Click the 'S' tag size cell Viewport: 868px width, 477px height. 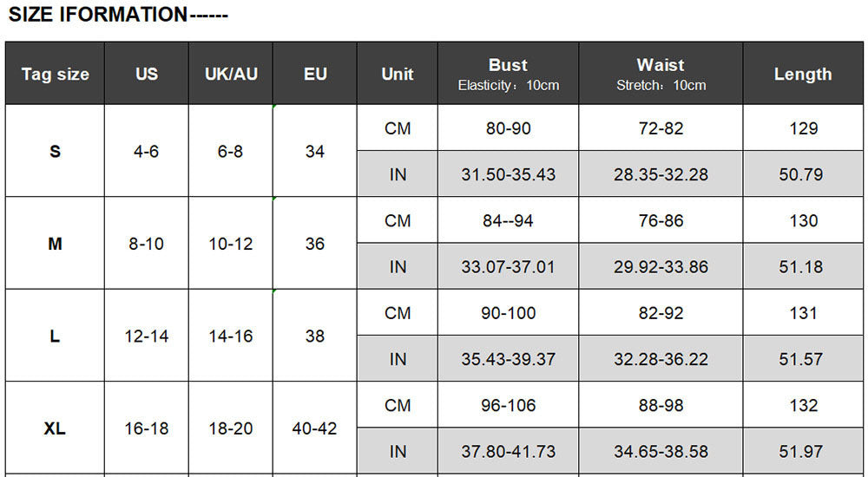pyautogui.click(x=55, y=152)
